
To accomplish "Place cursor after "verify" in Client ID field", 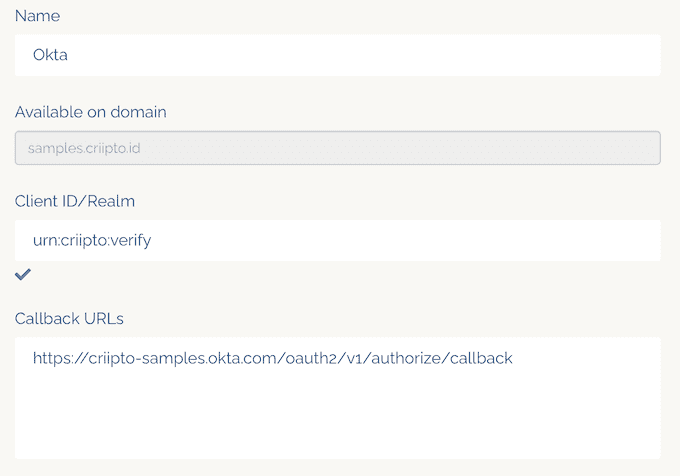I will point(153,240).
